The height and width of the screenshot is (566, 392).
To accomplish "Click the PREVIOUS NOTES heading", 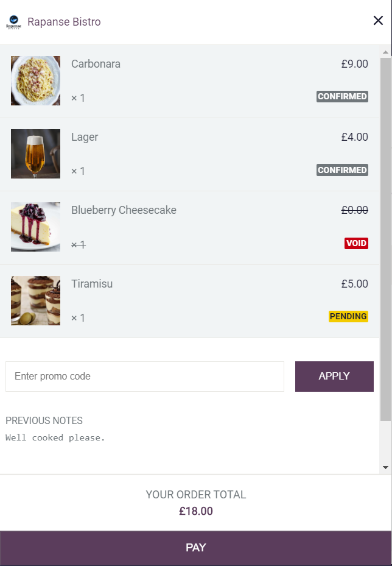I will coord(43,420).
